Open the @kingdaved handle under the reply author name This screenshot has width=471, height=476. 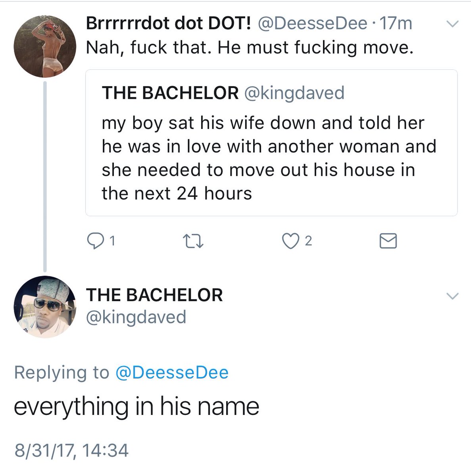(x=136, y=317)
